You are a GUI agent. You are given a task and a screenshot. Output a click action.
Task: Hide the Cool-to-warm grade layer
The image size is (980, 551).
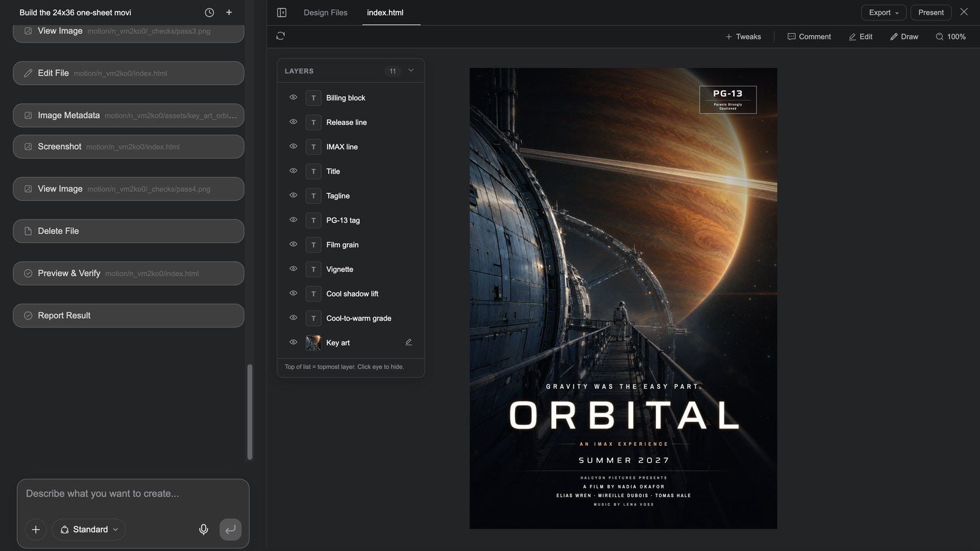(293, 318)
